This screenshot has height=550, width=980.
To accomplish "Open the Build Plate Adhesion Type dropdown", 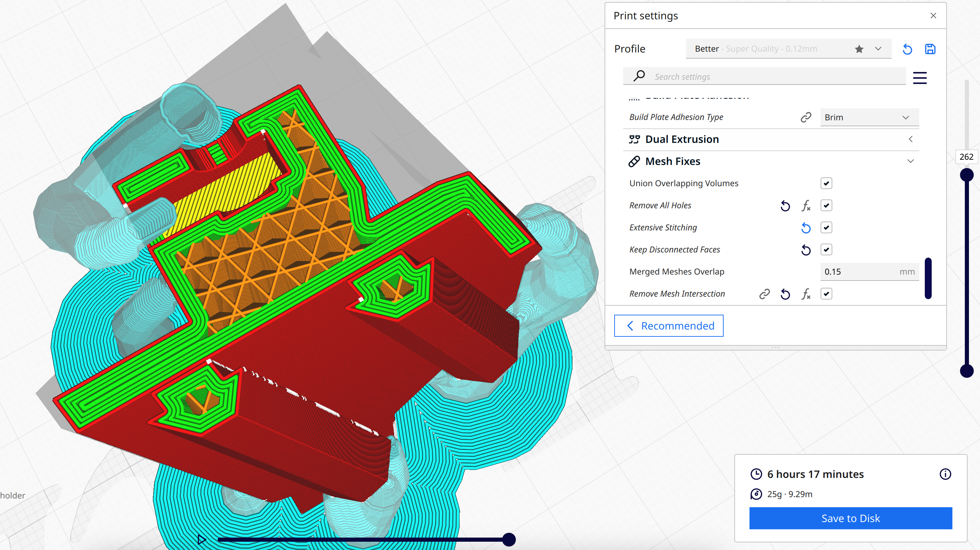I will click(869, 117).
